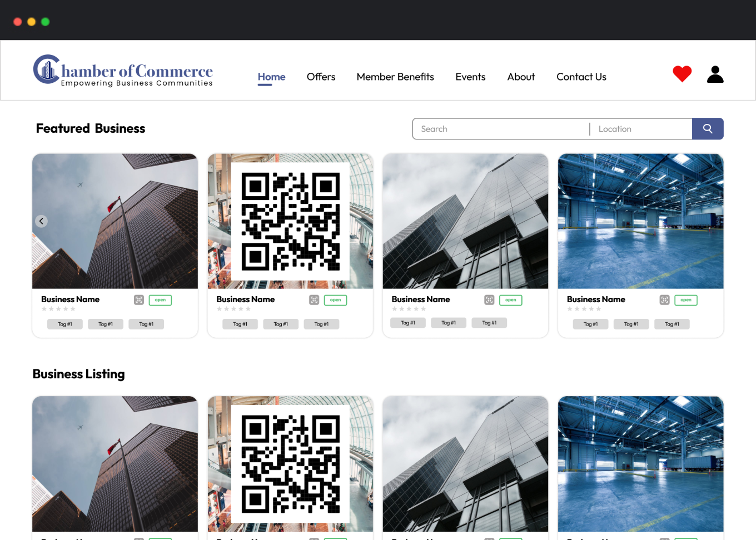Click the Search text field
This screenshot has width=756, height=540.
tap(500, 129)
